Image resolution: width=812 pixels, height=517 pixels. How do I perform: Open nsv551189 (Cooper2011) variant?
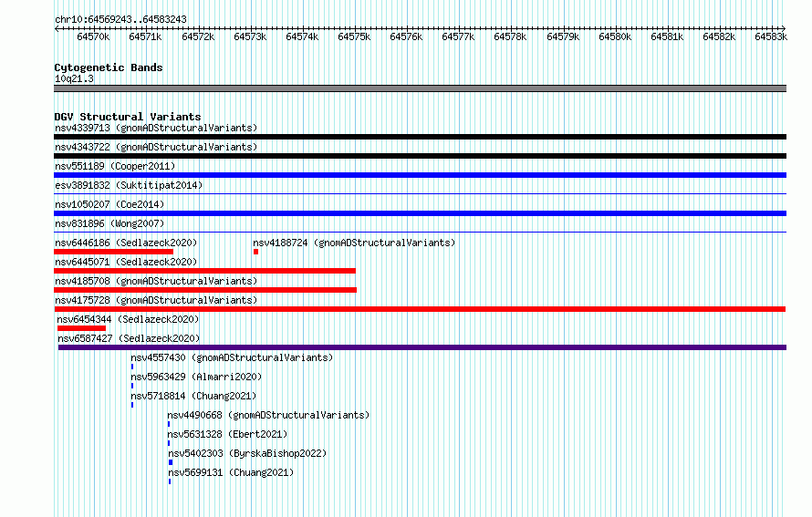point(115,166)
